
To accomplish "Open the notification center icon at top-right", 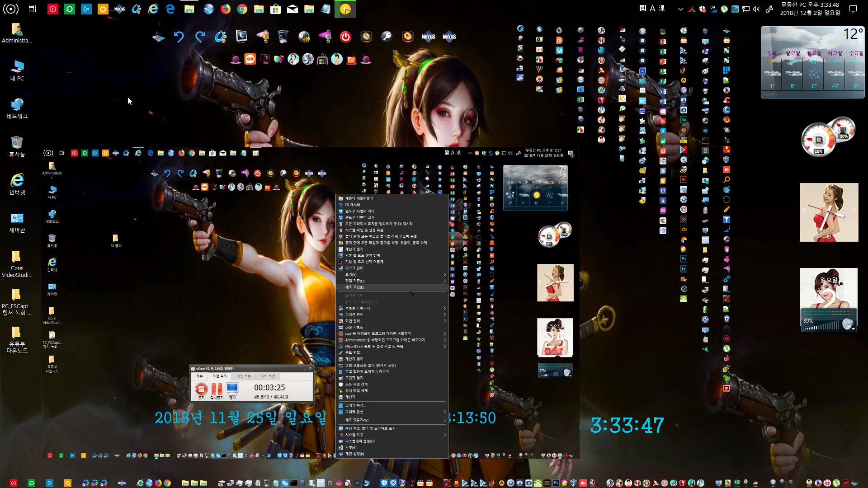I will 853,9.
